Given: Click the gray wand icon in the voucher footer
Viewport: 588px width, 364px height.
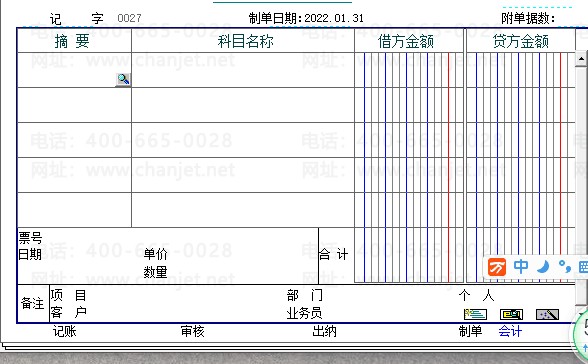Looking at the screenshot, I should pyautogui.click(x=548, y=314).
